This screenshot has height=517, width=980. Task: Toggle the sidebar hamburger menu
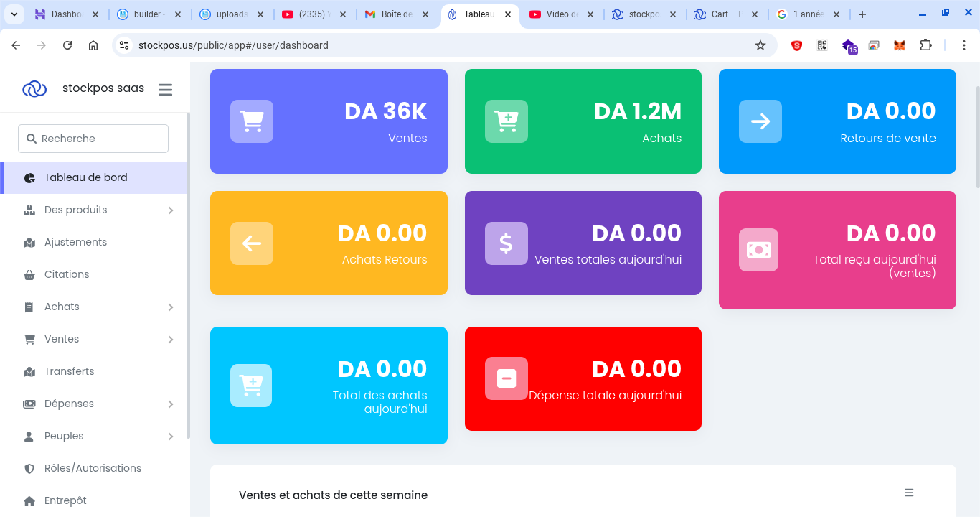pos(166,89)
